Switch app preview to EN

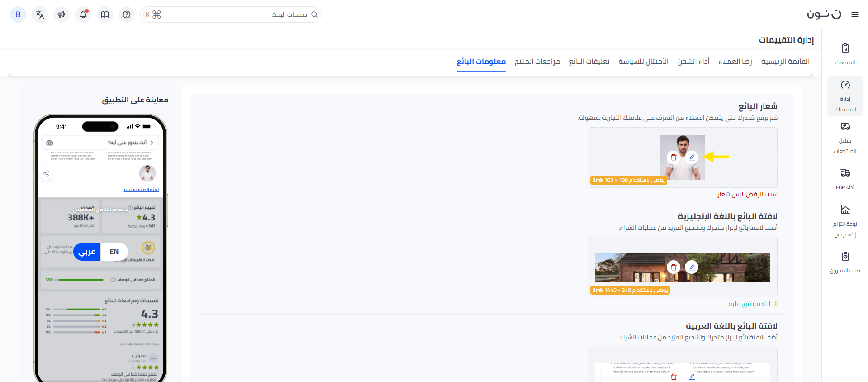pos(114,252)
